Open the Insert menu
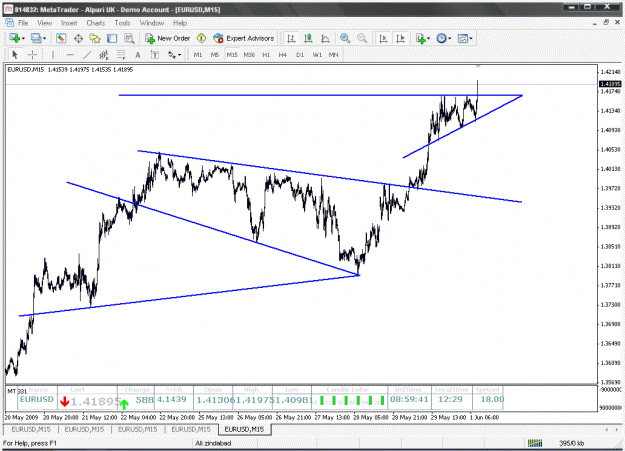Viewport: 625px width, 451px height. (69, 23)
